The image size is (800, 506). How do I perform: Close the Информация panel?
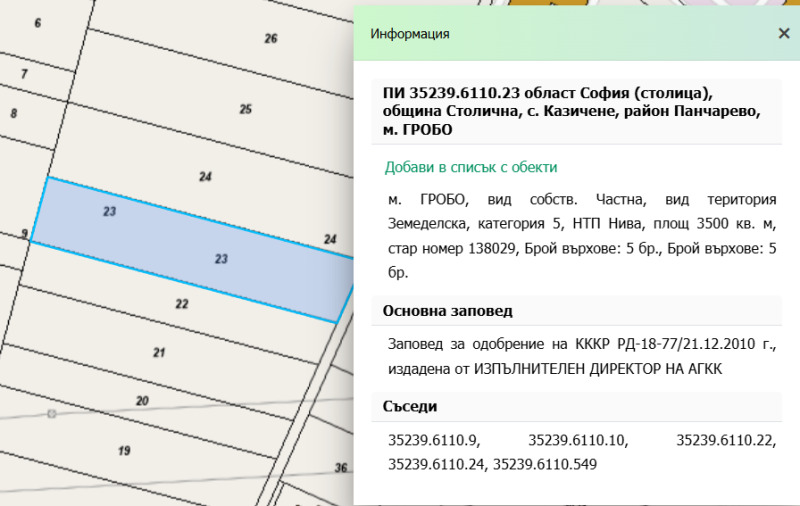(x=784, y=33)
